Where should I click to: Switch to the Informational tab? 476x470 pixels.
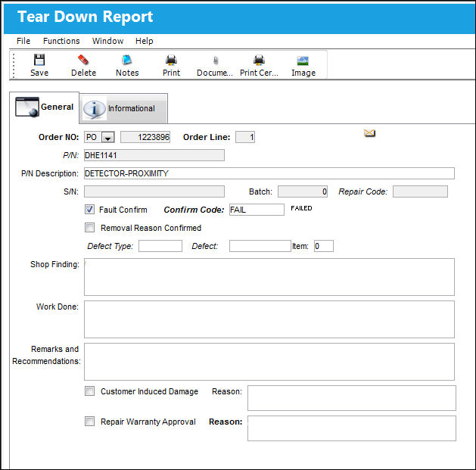(123, 108)
